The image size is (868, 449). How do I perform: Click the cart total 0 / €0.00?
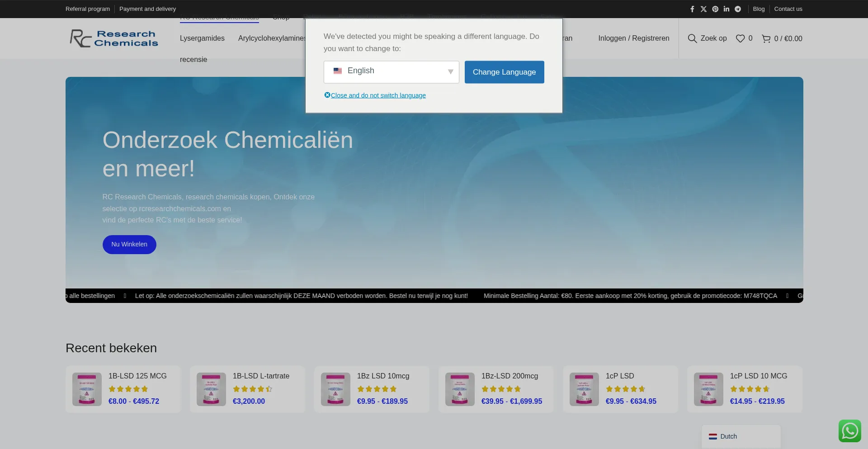click(x=788, y=38)
